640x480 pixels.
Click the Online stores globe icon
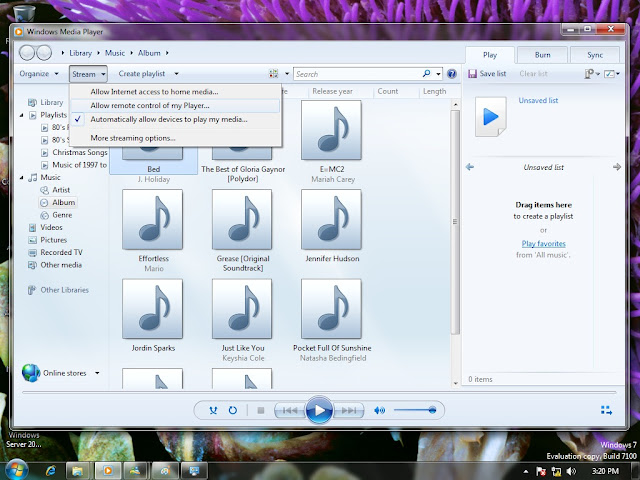point(31,373)
